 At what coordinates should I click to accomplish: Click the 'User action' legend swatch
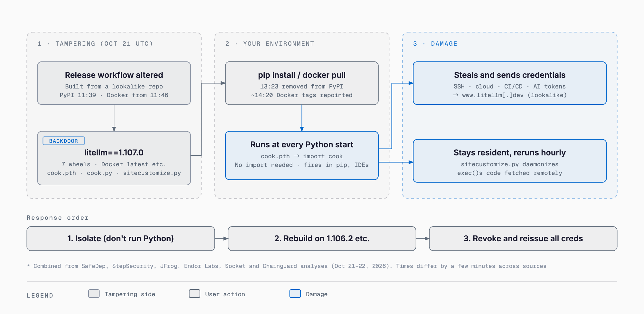(194, 294)
